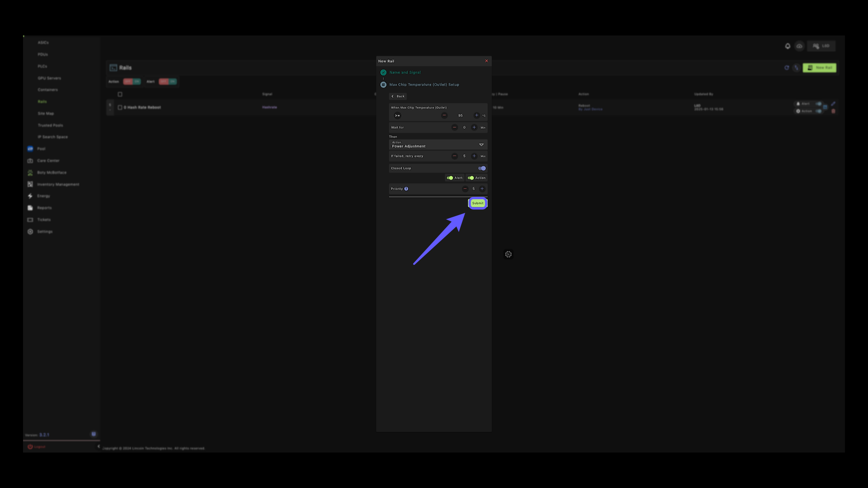
Task: Decrease the max chip temperature threshold
Action: click(x=444, y=116)
